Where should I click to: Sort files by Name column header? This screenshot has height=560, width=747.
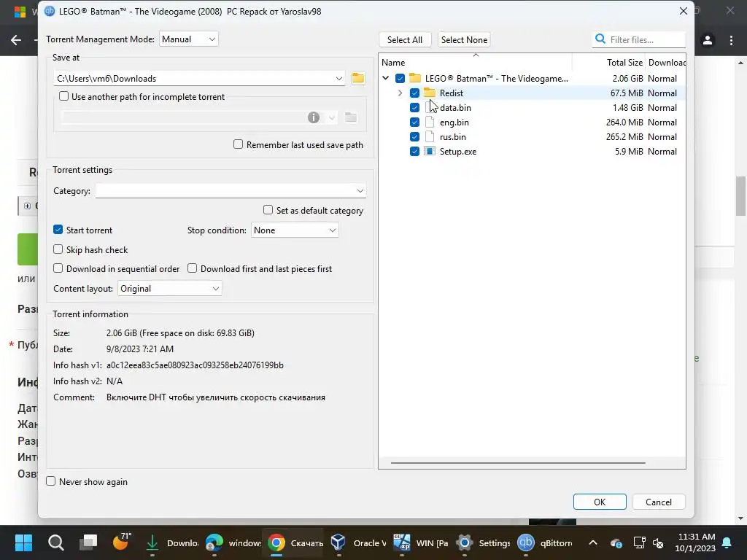476,63
